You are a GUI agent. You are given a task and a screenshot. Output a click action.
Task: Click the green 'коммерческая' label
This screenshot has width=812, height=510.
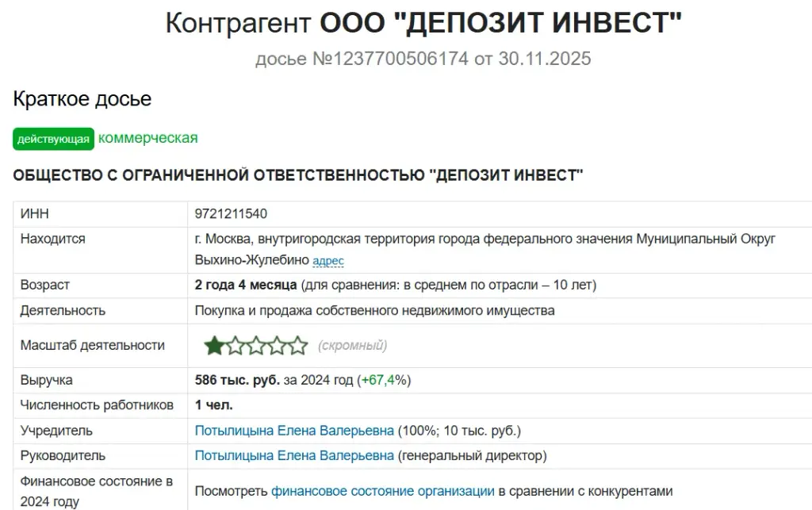click(x=148, y=138)
